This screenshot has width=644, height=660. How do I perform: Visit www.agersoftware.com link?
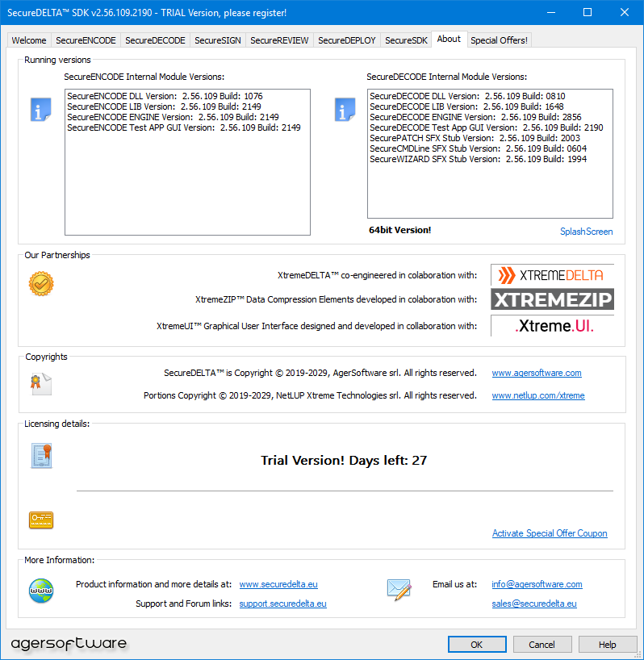tap(537, 373)
